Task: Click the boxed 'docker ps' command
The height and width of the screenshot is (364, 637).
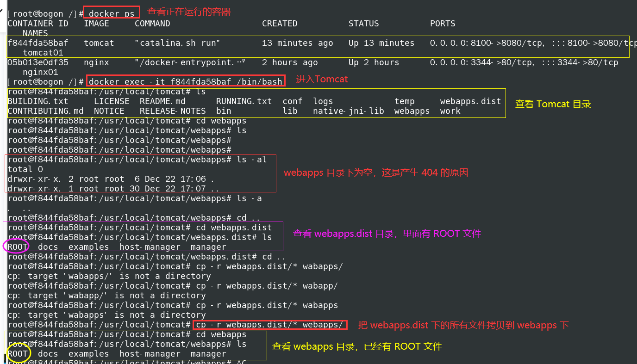Action: pos(112,13)
